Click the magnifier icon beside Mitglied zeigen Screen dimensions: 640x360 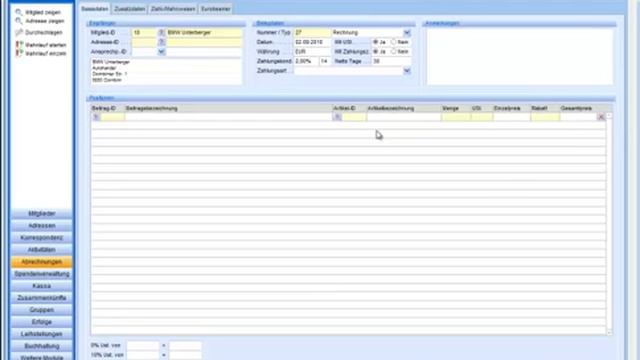point(18,12)
